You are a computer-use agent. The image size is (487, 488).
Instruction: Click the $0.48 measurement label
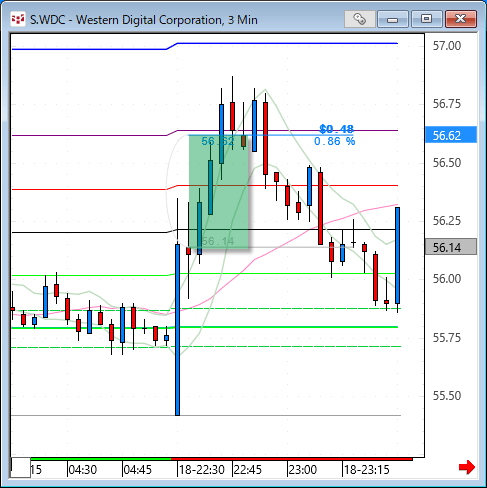336,129
